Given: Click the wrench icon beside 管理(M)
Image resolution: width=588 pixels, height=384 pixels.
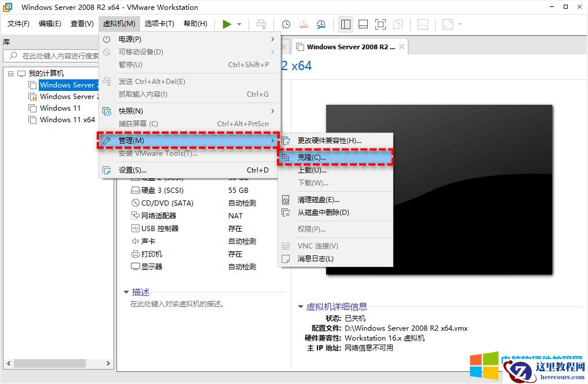Looking at the screenshot, I should click(x=107, y=141).
